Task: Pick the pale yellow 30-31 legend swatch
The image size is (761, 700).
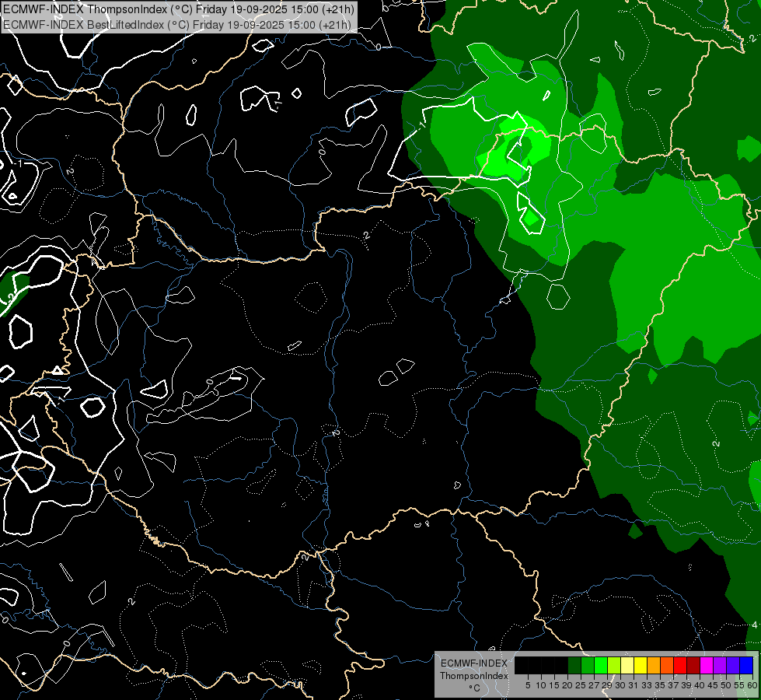Action: point(627,665)
